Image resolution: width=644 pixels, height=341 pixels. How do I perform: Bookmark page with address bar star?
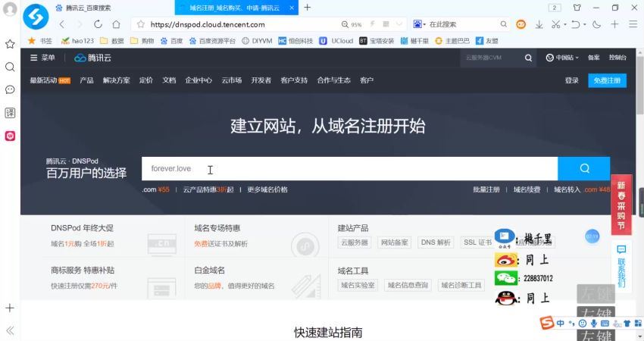tap(141, 24)
